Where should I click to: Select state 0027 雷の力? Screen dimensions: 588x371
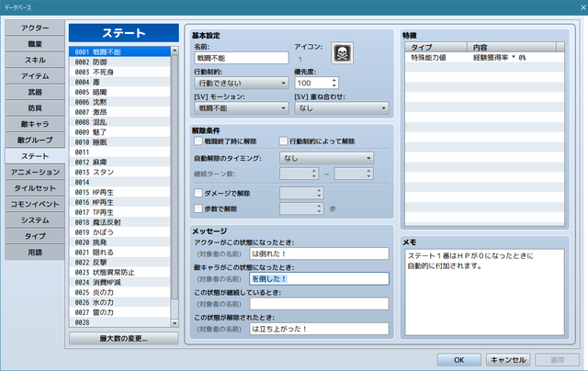[x=119, y=312]
